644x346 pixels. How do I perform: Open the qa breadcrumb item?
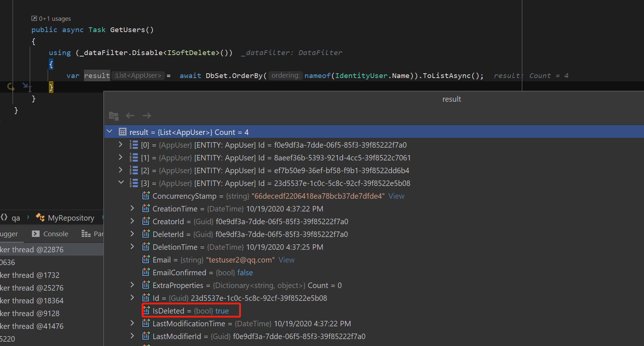tap(16, 217)
